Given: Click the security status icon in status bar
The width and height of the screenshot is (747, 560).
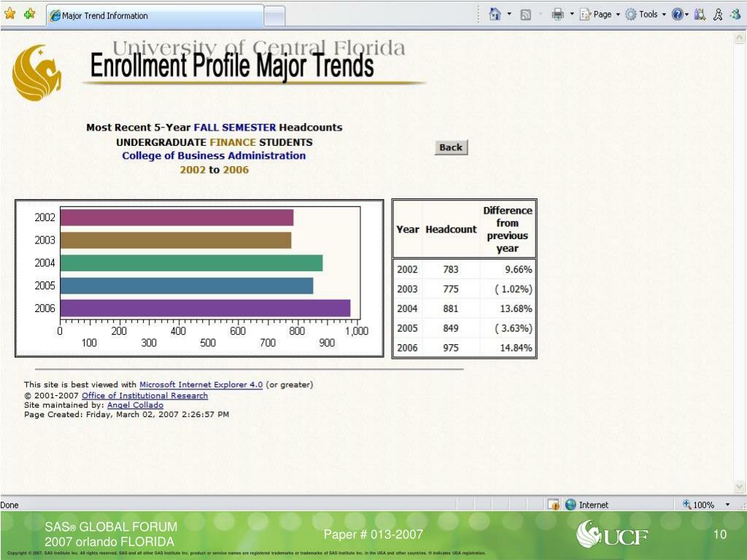Looking at the screenshot, I should click(554, 505).
